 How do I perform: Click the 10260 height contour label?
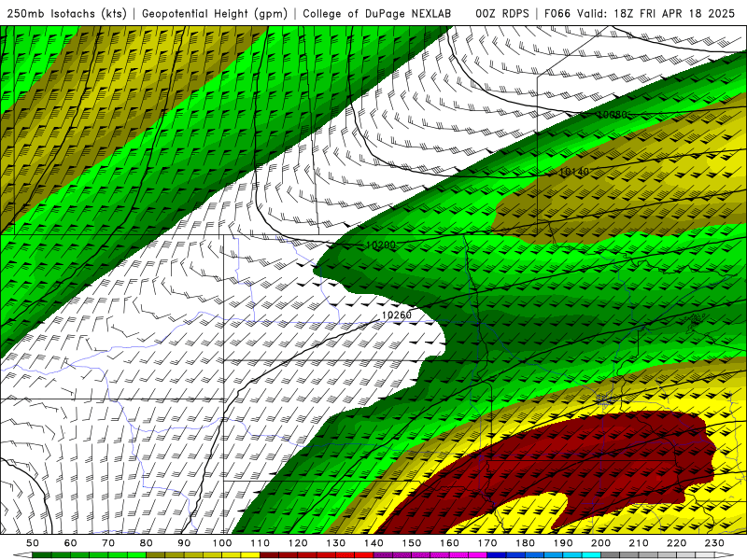[x=396, y=315]
